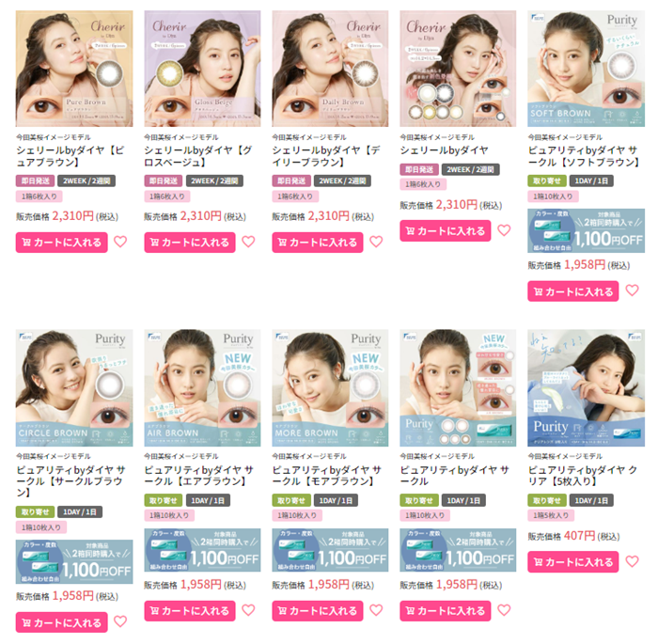Open the Cherir multi-color lineup image
Image resolution: width=658 pixels, height=644 pixels.
click(458, 69)
